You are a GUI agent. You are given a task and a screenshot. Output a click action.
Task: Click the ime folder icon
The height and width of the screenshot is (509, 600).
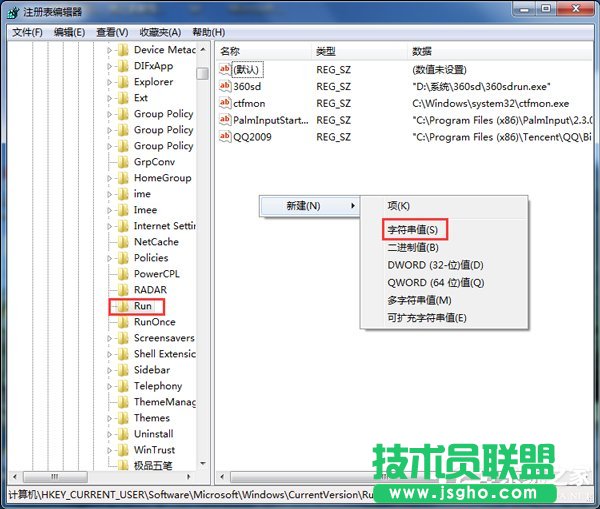pyautogui.click(x=123, y=194)
